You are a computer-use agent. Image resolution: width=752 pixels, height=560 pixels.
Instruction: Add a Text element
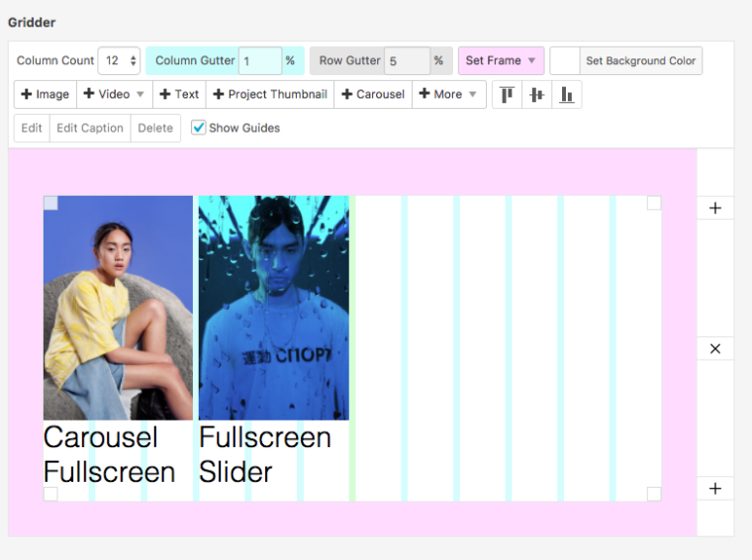[179, 94]
